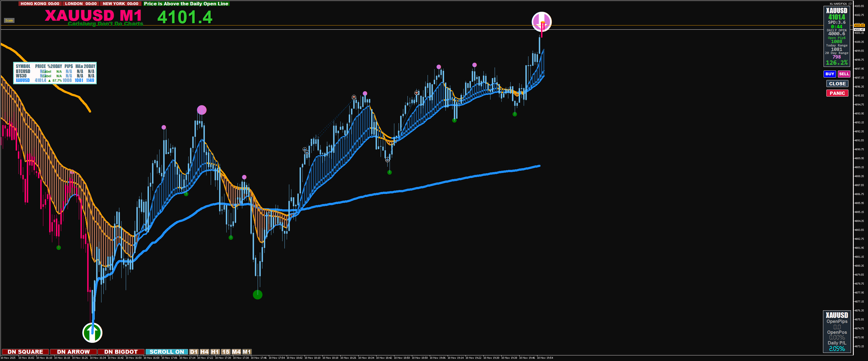Click the pink down-arrow sell signal icon
The height and width of the screenshot is (361, 868).
542,22
